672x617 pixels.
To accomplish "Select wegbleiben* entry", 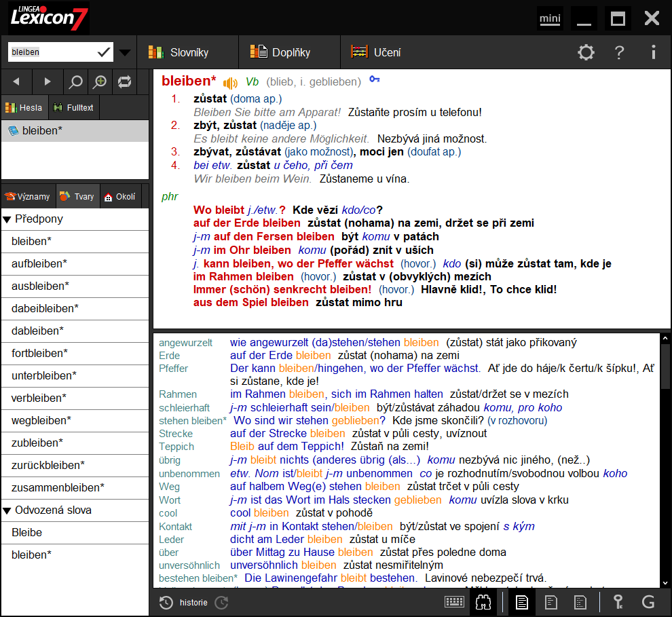I will 75,420.
